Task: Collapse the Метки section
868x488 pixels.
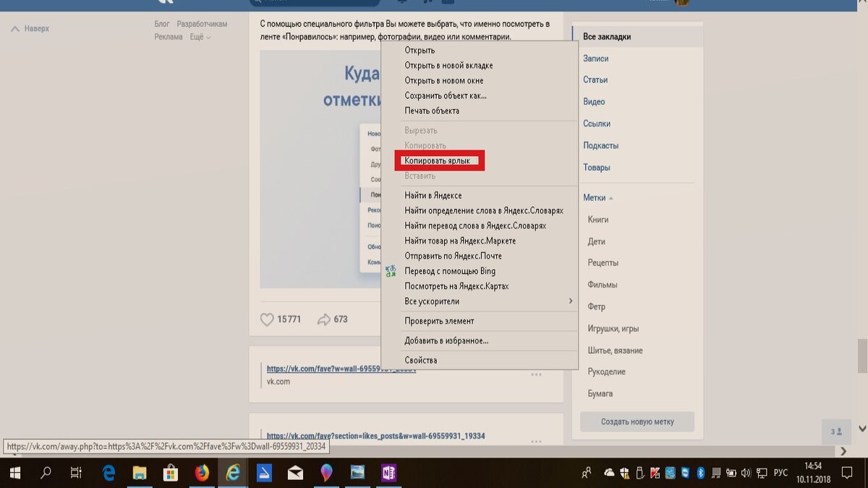Action: (598, 197)
